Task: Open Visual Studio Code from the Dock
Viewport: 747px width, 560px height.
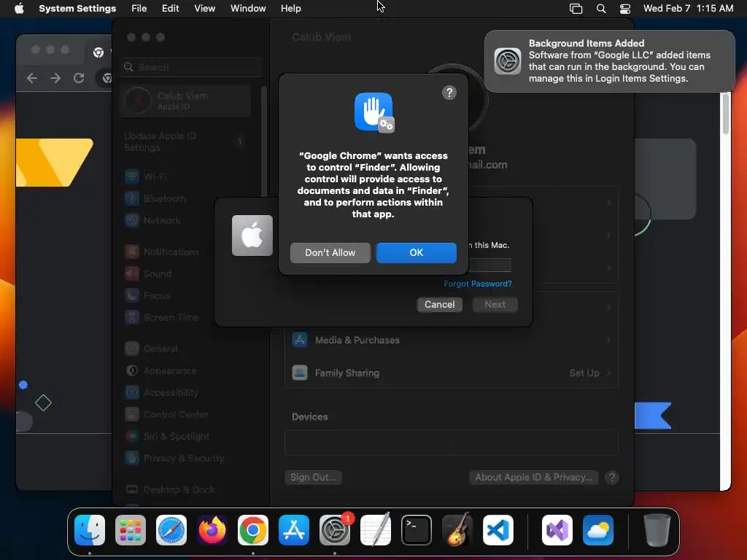Action: (x=498, y=530)
